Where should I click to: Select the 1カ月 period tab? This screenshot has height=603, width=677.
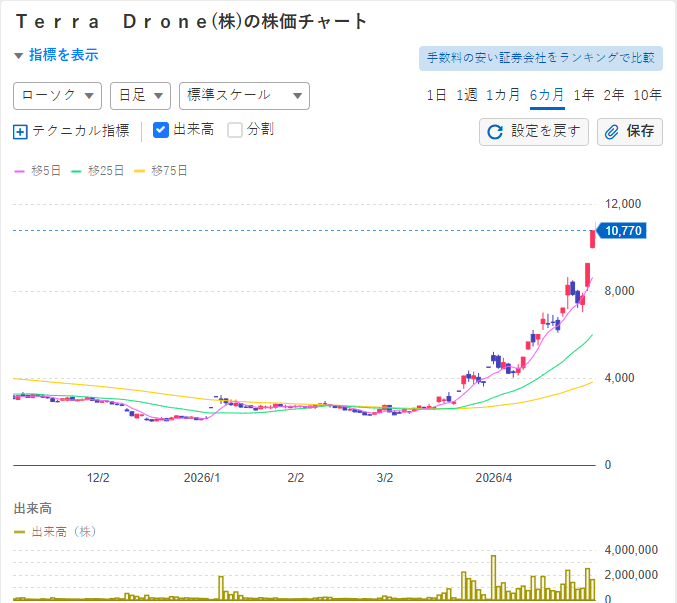click(503, 95)
